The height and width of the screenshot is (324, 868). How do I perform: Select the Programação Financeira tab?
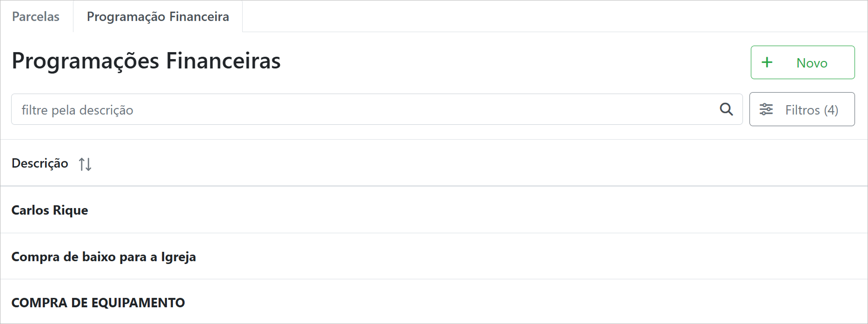click(x=158, y=17)
